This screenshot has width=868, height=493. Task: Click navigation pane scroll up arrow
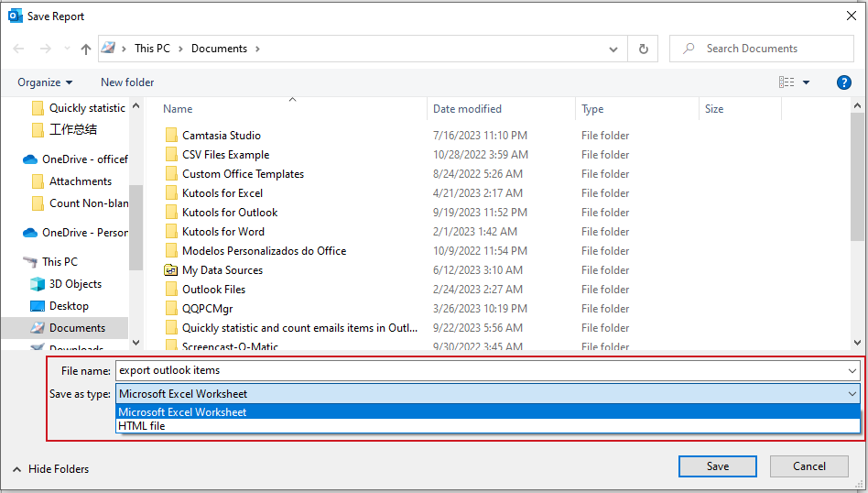(x=136, y=105)
